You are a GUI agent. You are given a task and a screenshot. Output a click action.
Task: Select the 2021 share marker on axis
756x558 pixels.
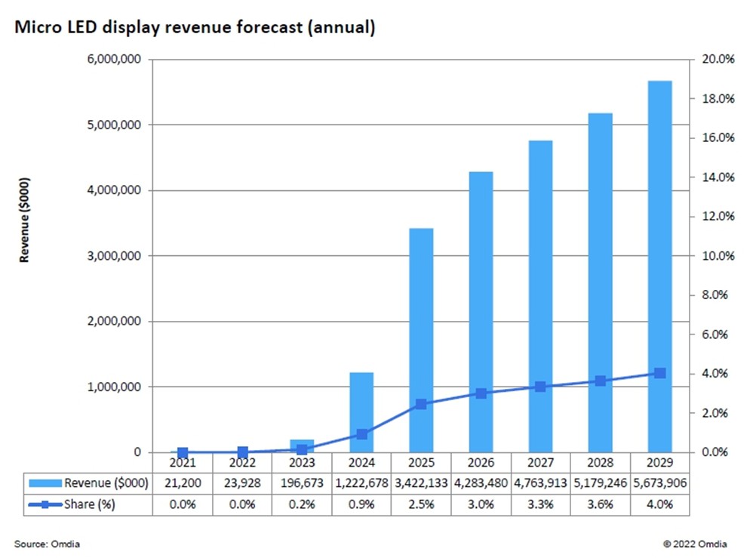click(183, 452)
